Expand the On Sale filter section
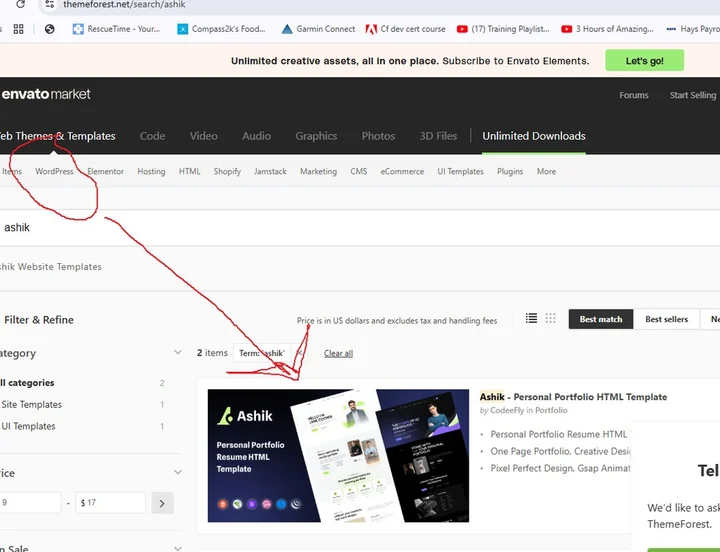The height and width of the screenshot is (552, 720). click(x=178, y=548)
